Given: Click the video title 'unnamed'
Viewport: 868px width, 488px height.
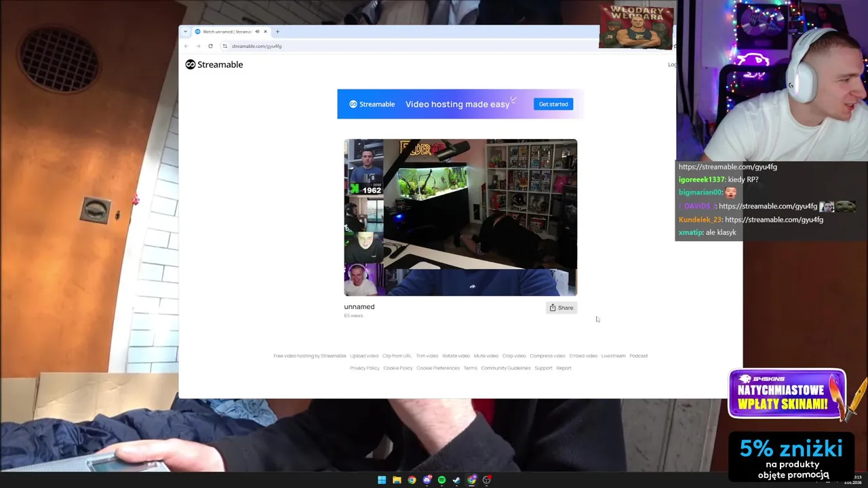Looking at the screenshot, I should (359, 307).
